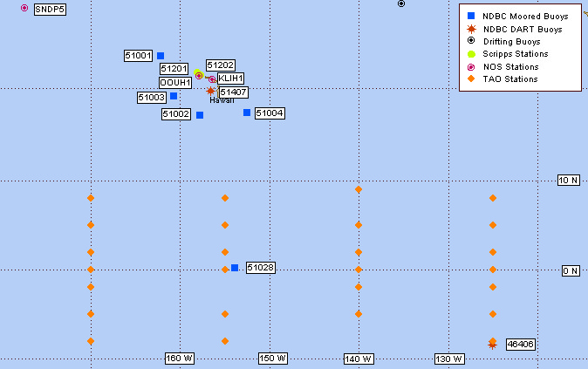
Task: Click the DART buoy icon in the legend
Action: (x=471, y=29)
